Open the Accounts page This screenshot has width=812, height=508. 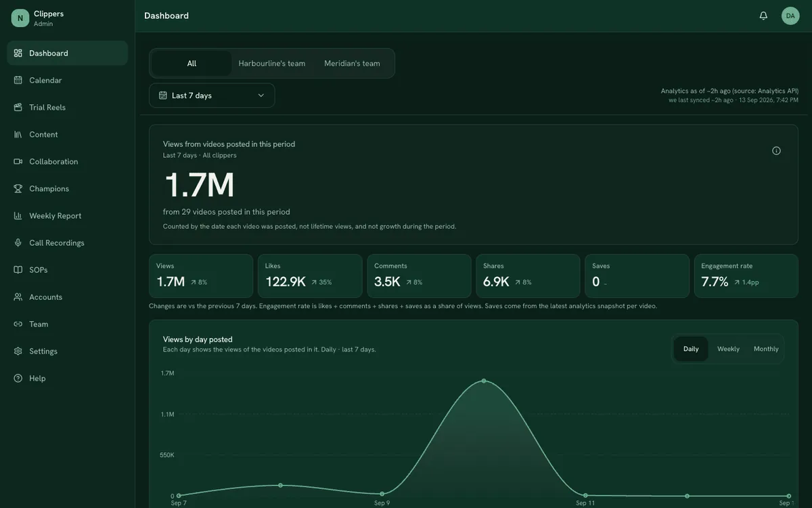pyautogui.click(x=67, y=297)
